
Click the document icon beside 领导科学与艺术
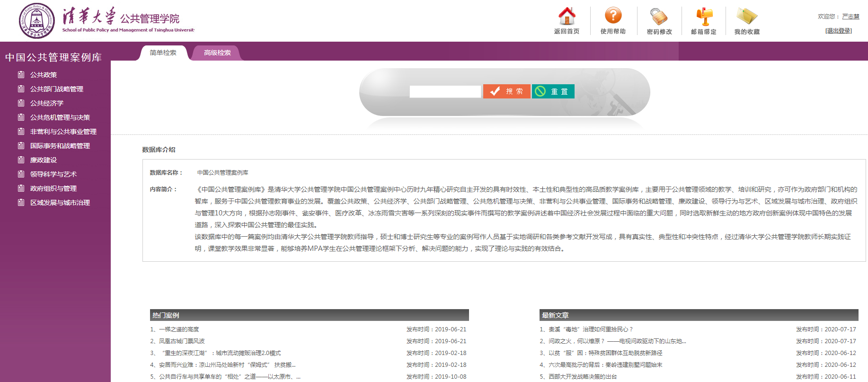[x=21, y=174]
